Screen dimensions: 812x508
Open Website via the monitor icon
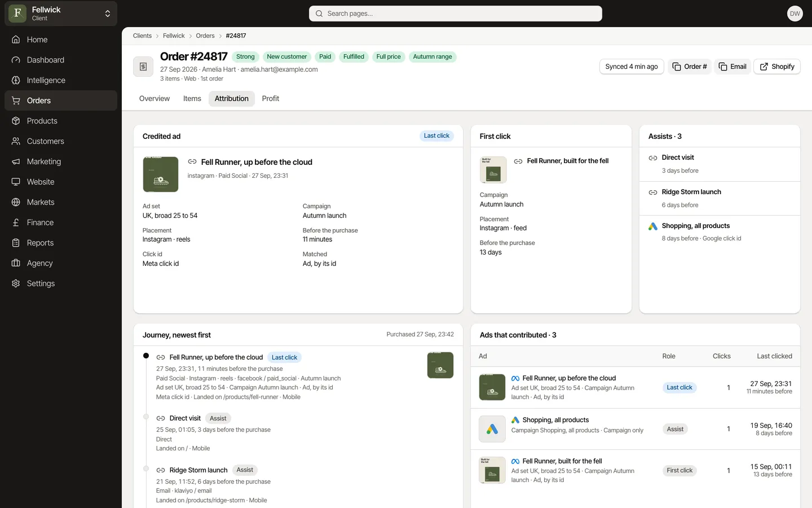pos(16,182)
